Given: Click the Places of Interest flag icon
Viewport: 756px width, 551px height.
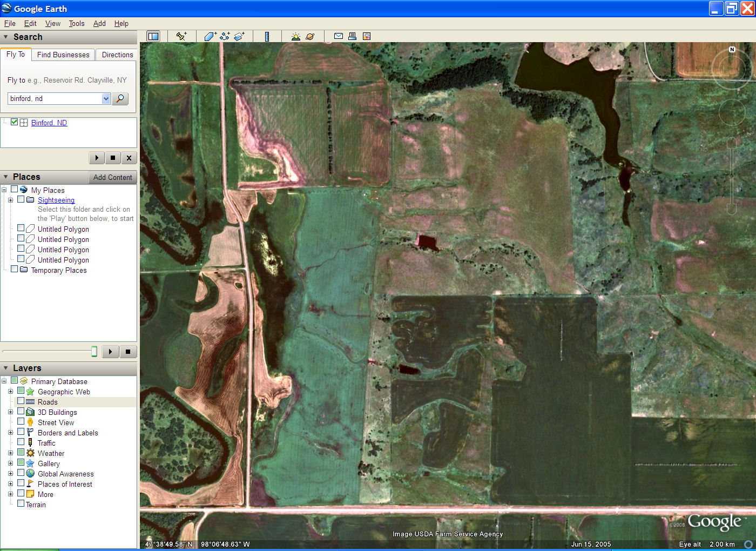Looking at the screenshot, I should click(30, 483).
